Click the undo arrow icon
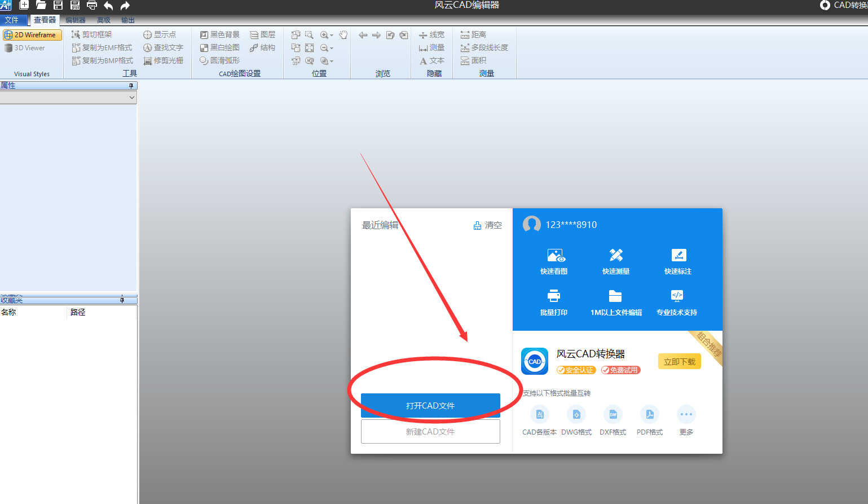868x504 pixels. tap(108, 5)
